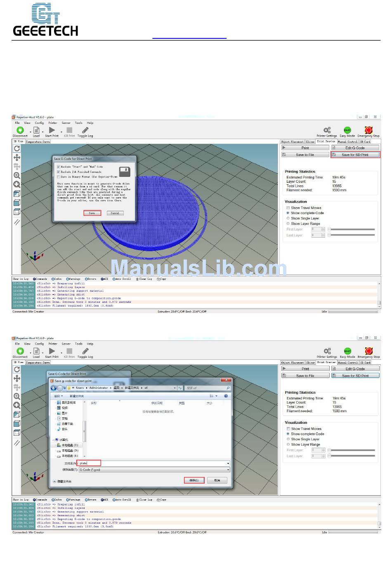Select local disk (D:) in save dialog tree
Image resolution: width=392 pixels, height=581 pixels.
point(67,451)
